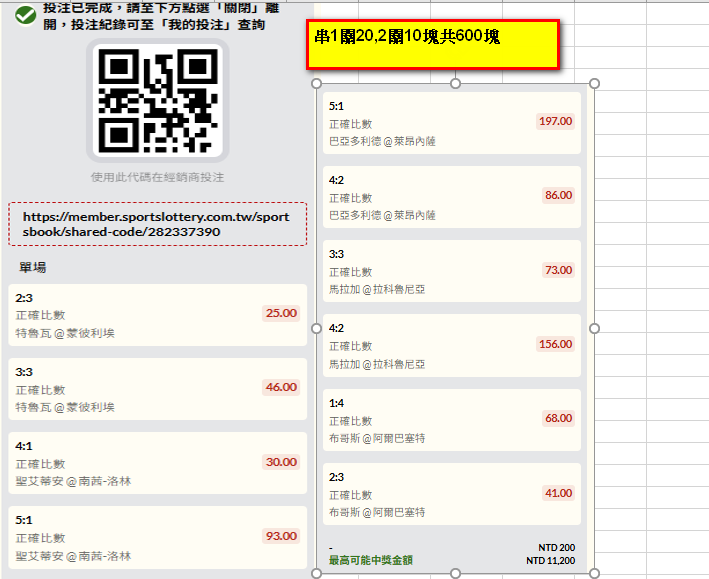Select the 93.00 odds for 5:1 聖艾蒂安
Screen dimensions: 709x579
point(281,536)
